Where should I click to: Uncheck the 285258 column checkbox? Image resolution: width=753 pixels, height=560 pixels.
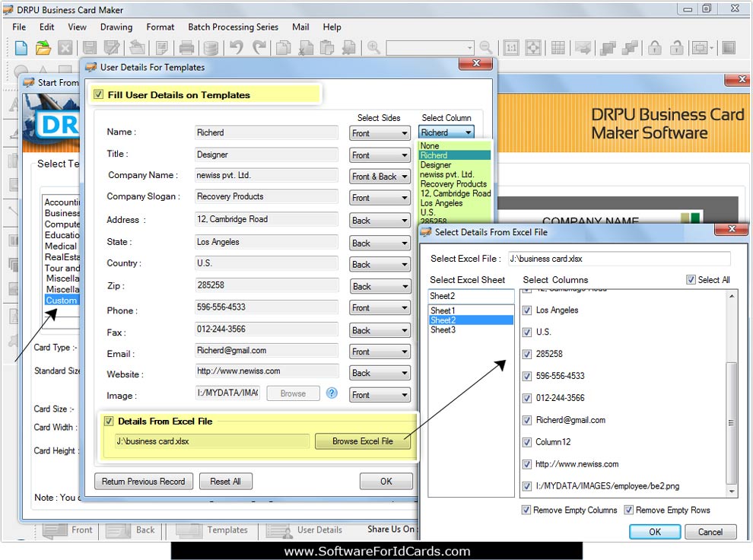click(527, 355)
